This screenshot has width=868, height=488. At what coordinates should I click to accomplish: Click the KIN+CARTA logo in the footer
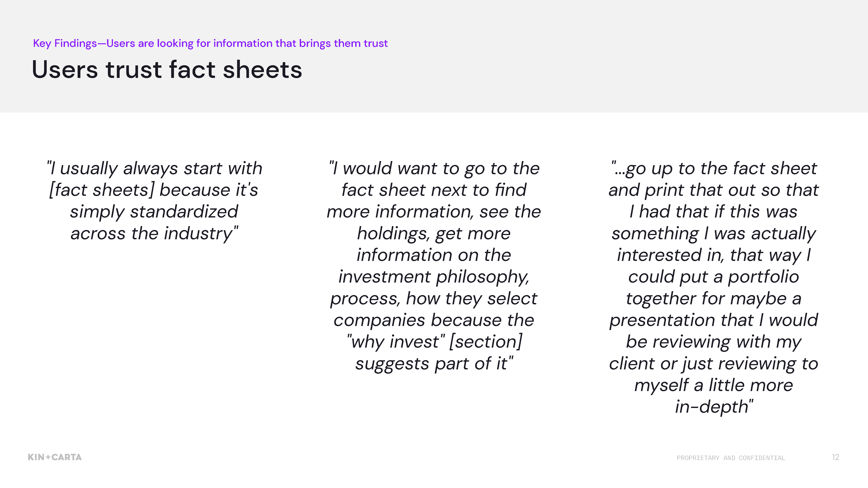(55, 457)
